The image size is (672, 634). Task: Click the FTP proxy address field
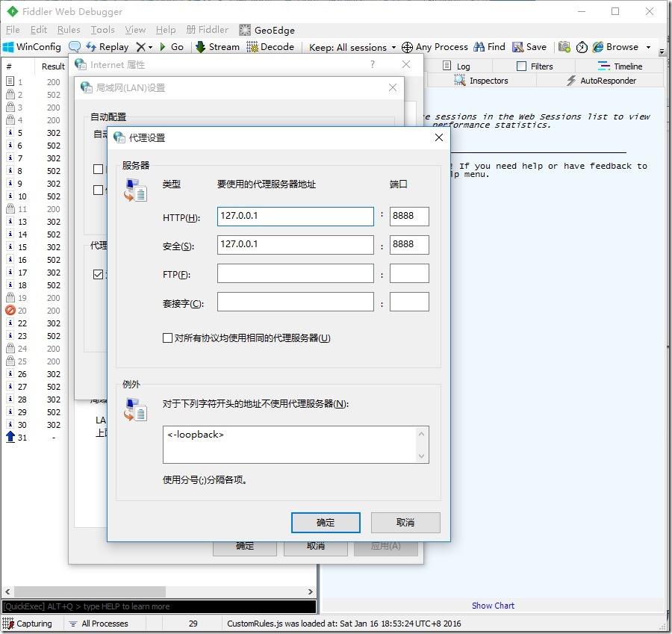[295, 273]
